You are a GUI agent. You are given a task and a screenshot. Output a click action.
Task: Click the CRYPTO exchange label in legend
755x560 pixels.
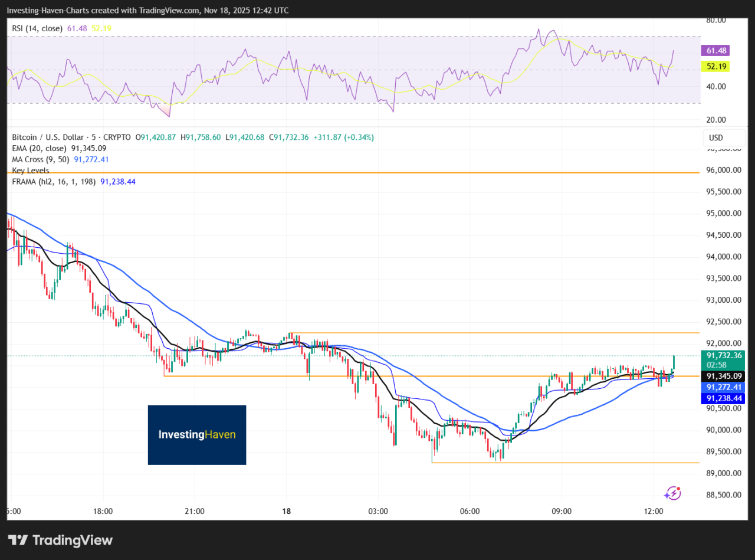(x=116, y=137)
